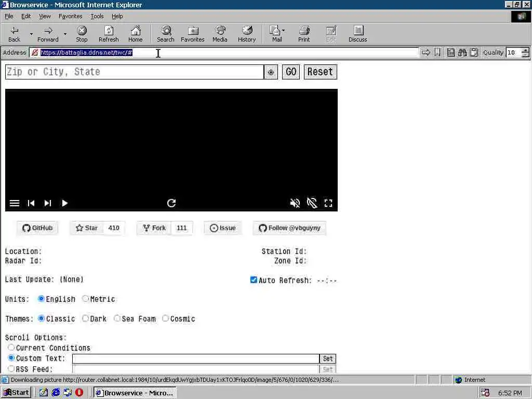The image size is (532, 399).
Task: Skip to previous screen in player
Action: [31, 203]
